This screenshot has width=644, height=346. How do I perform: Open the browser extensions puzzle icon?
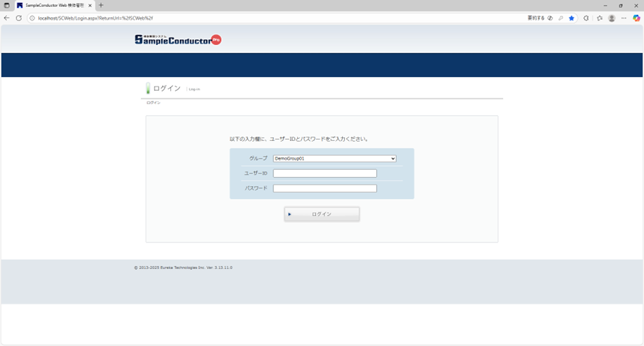586,18
